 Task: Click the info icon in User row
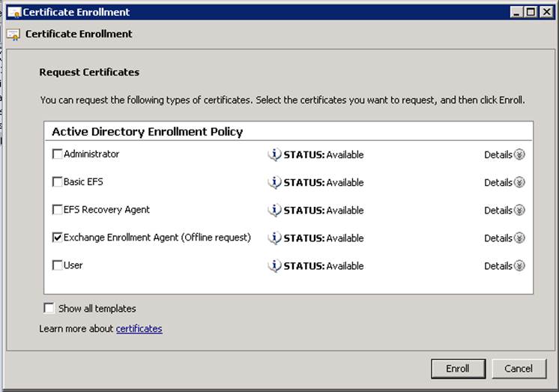(x=275, y=265)
